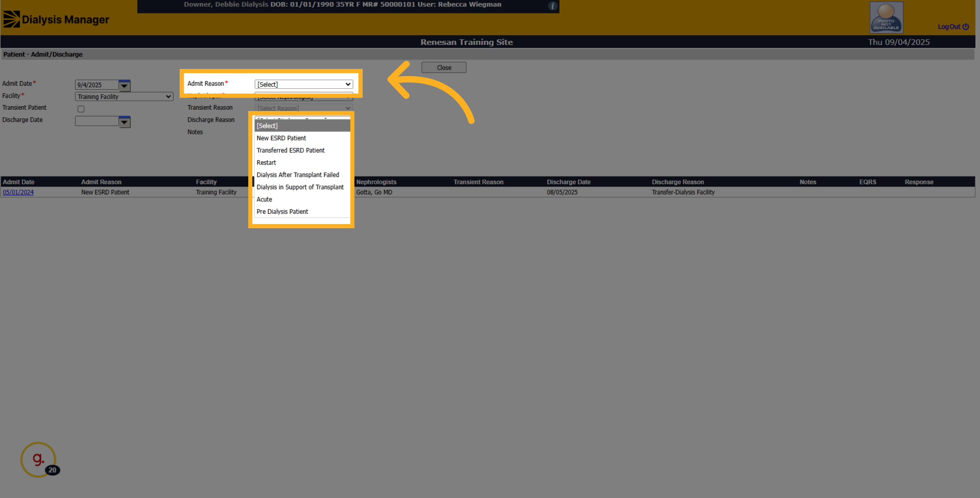Click the Transfer-Dialysis Facility cell

pos(683,192)
